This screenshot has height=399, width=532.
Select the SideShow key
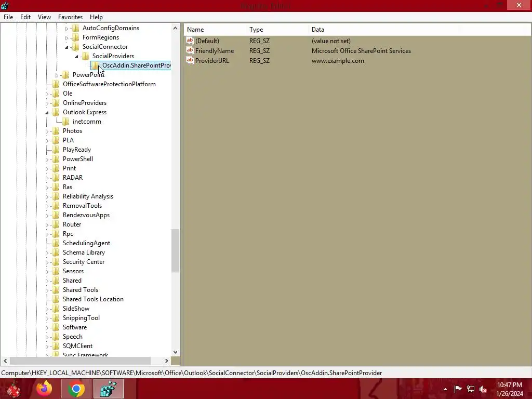click(x=76, y=309)
